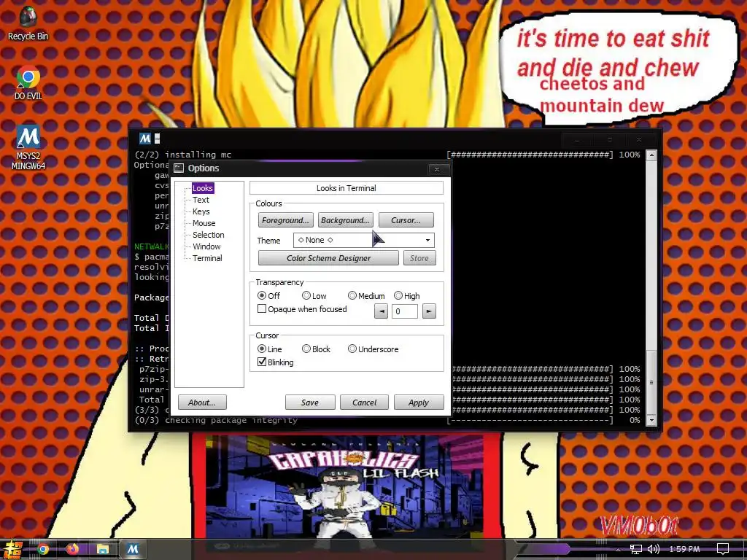Click the terminal scrollbar down arrow

pyautogui.click(x=651, y=421)
